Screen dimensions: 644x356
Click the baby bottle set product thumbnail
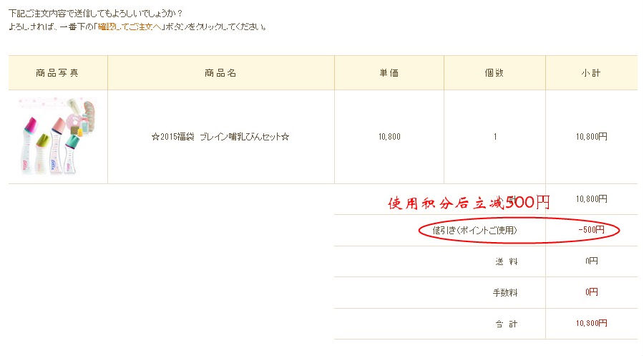58,136
